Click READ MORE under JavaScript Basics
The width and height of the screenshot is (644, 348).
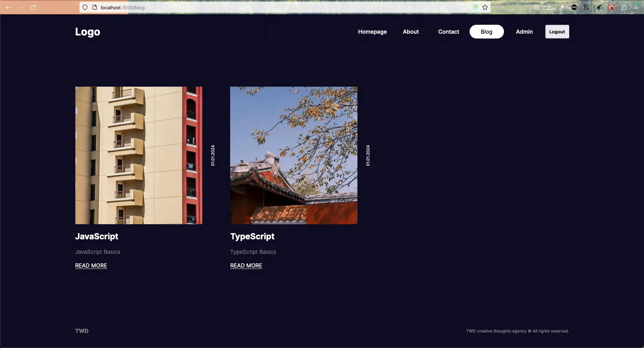(91, 265)
